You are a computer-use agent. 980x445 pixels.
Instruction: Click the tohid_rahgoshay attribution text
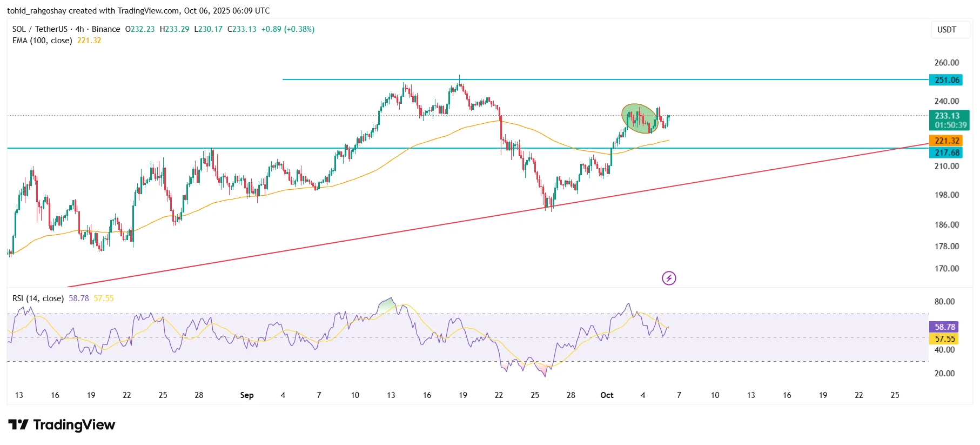[x=36, y=11]
